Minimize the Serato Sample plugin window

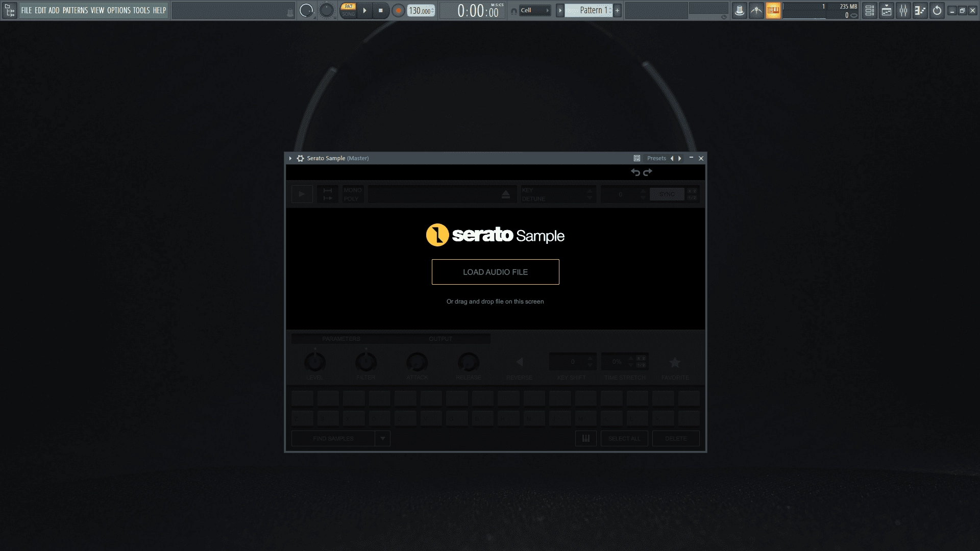coord(691,158)
